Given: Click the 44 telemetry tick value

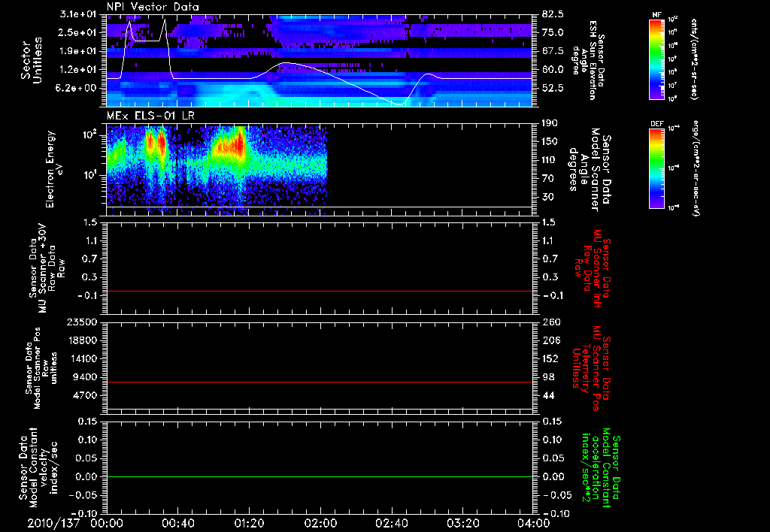Looking at the screenshot, I should pos(548,395).
